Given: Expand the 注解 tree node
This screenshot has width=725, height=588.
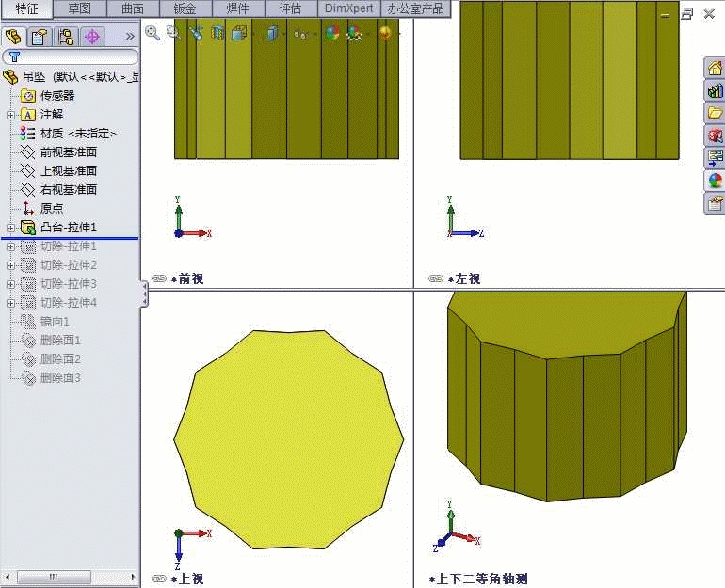Looking at the screenshot, I should (10, 115).
